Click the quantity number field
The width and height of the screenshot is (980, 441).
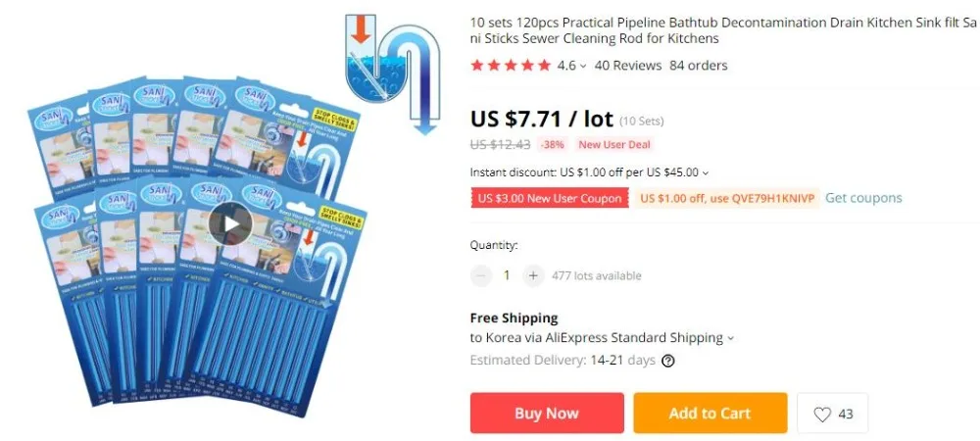coord(507,275)
